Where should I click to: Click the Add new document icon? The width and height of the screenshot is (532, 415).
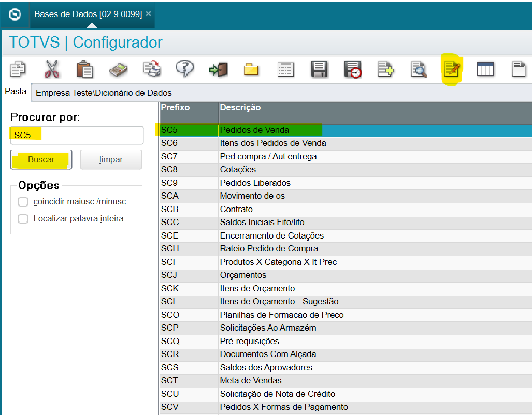pos(386,69)
